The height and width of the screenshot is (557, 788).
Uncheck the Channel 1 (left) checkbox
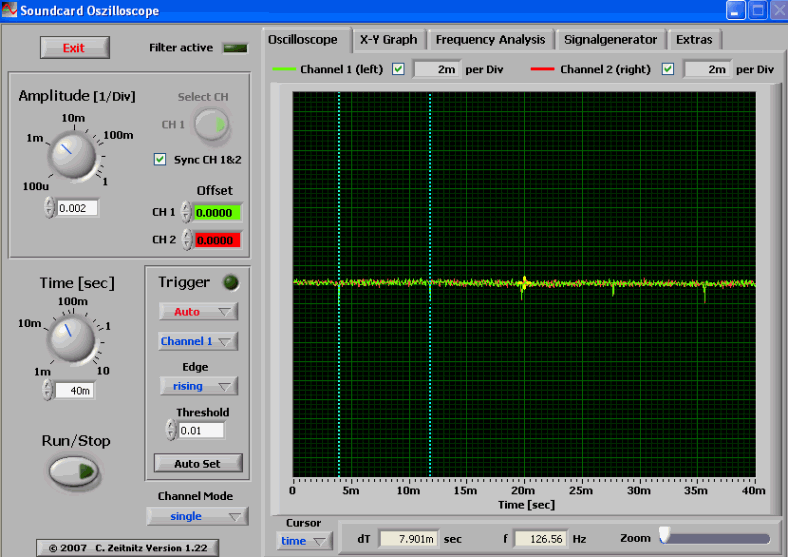[398, 69]
